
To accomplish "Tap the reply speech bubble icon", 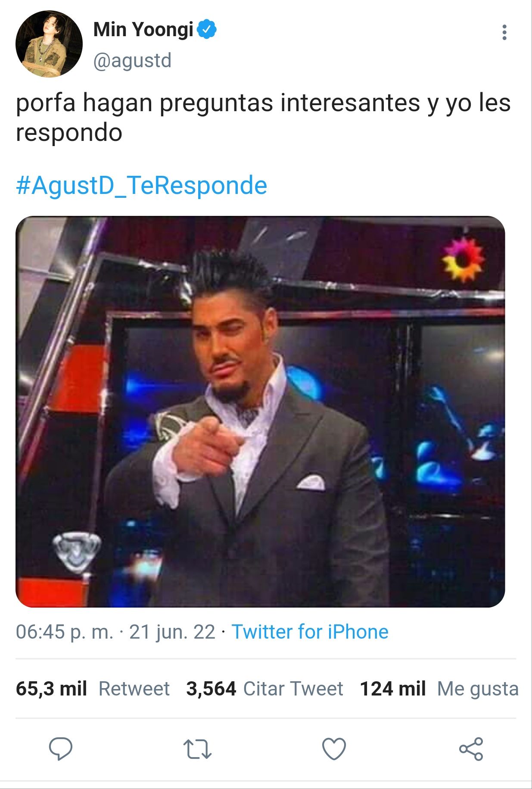I will (61, 748).
